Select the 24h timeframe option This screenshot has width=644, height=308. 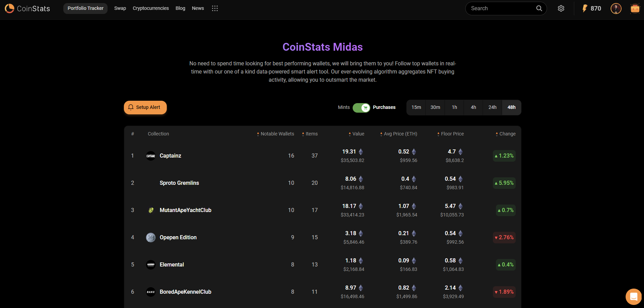(492, 107)
